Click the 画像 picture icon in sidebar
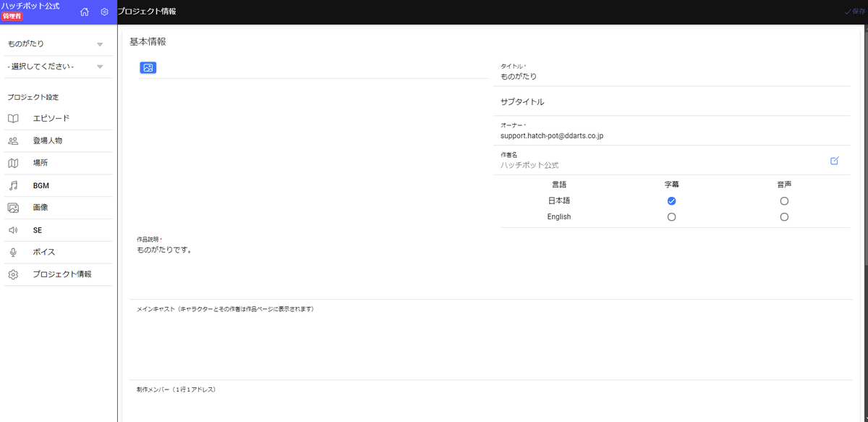This screenshot has height=422, width=868. pyautogui.click(x=13, y=208)
